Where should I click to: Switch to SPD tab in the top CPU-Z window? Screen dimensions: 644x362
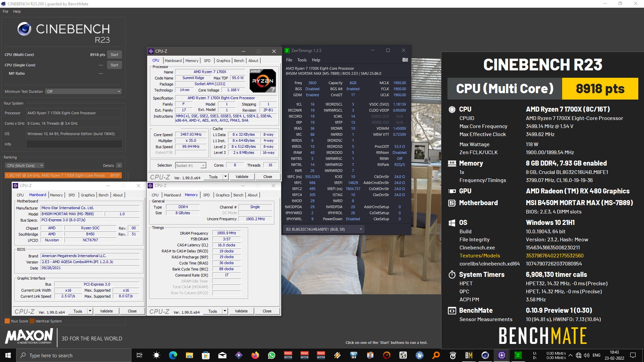(207, 61)
